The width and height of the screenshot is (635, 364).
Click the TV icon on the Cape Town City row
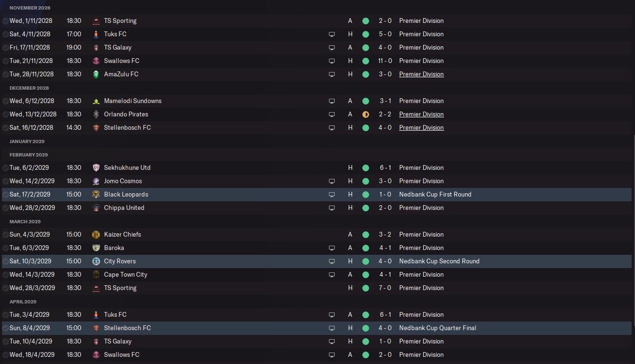(x=332, y=275)
